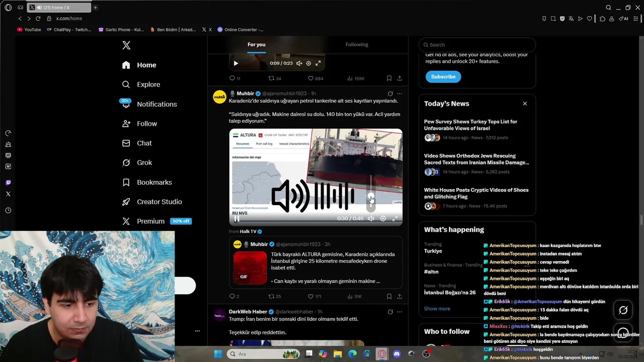Image resolution: width=644 pixels, height=362 pixels.
Task: Share the Muhbir tanker audio post
Action: (399, 297)
